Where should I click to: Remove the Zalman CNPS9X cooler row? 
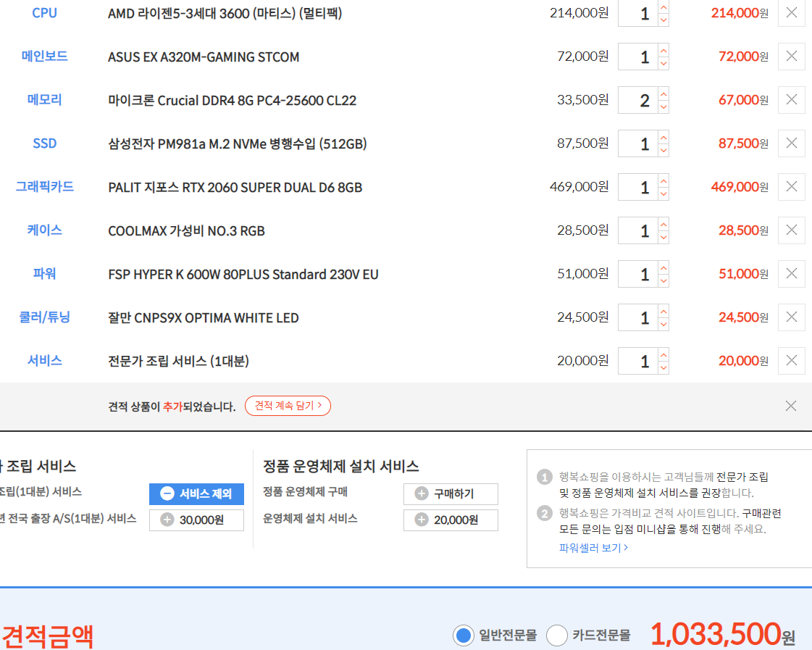pyautogui.click(x=791, y=317)
